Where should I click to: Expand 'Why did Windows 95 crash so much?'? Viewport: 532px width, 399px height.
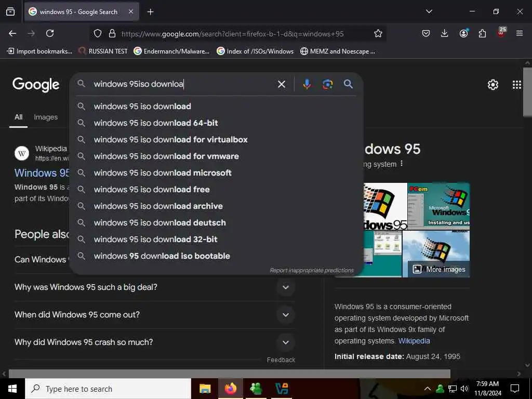coord(154,342)
